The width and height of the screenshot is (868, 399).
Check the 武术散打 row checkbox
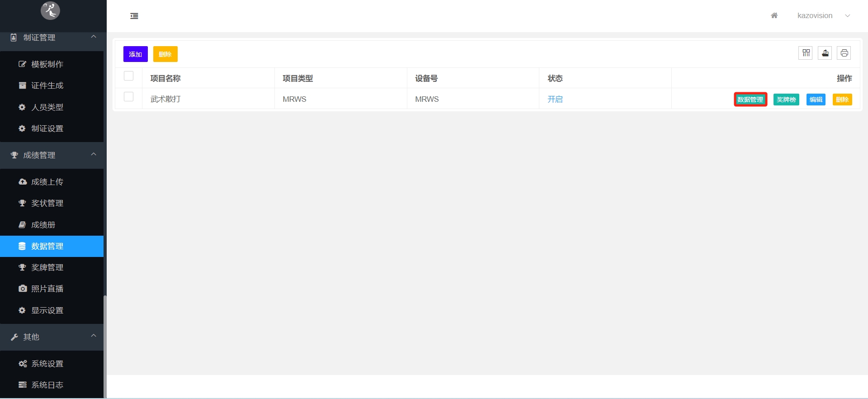[129, 97]
